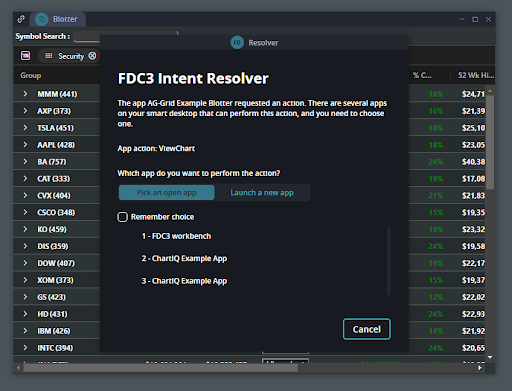This screenshot has height=391, width=512.
Task: Choose 3 - ChartIQ Example App
Action: [x=184, y=281]
